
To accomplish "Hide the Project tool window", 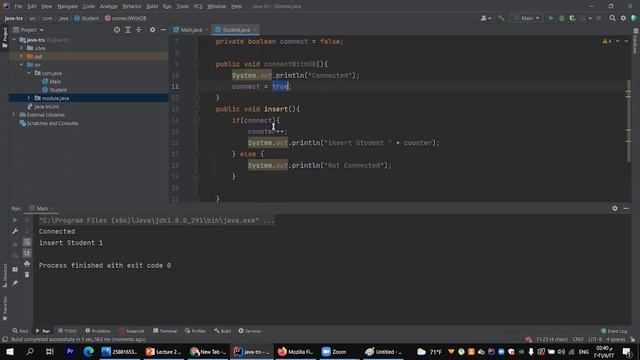I will [163, 30].
